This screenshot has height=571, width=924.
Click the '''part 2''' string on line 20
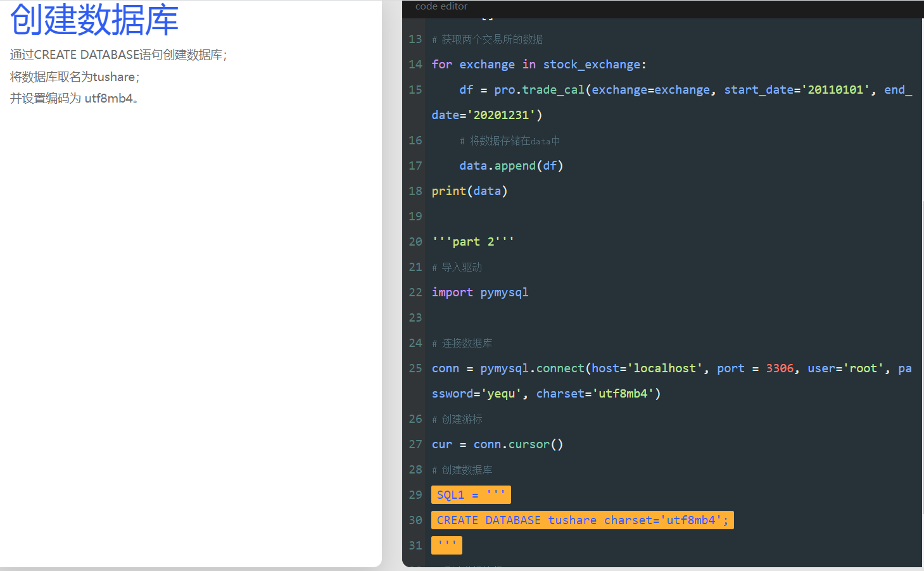click(x=473, y=242)
